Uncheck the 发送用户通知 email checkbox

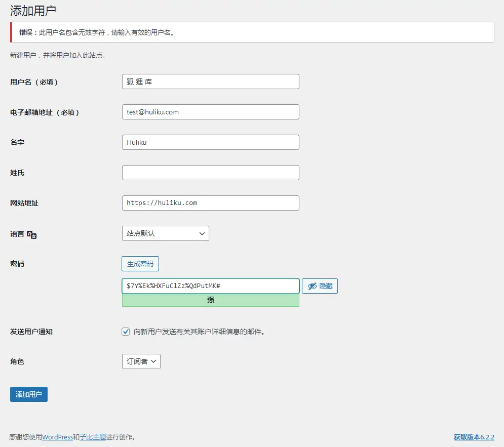[126, 332]
